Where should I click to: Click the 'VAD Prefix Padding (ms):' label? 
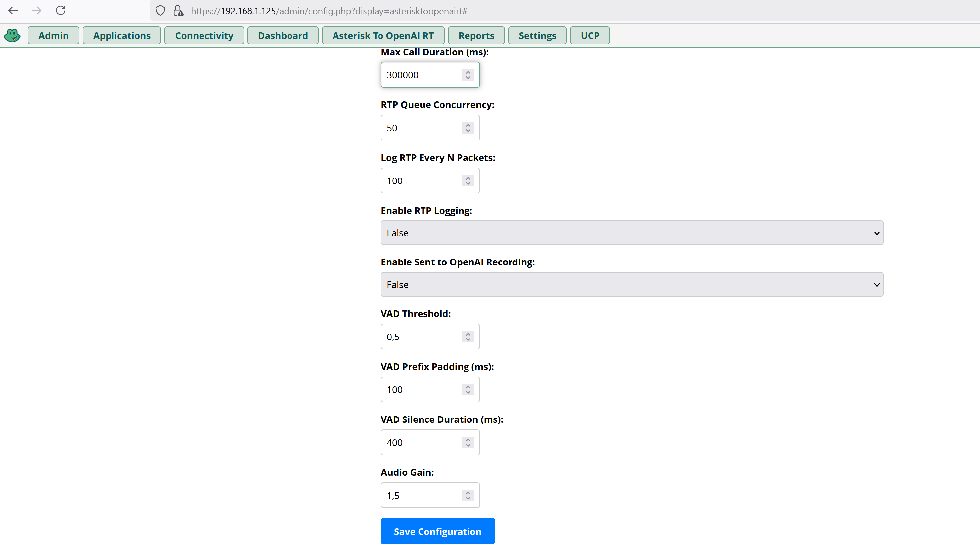pos(437,367)
